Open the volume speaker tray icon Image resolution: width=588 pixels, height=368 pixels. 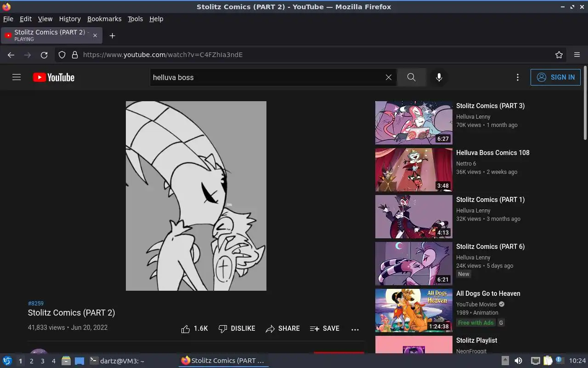pos(518,361)
